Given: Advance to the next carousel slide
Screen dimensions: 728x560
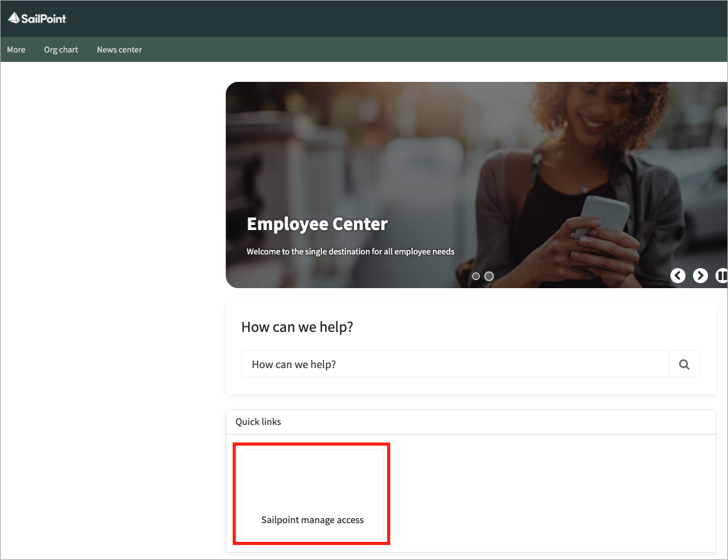Looking at the screenshot, I should click(700, 276).
